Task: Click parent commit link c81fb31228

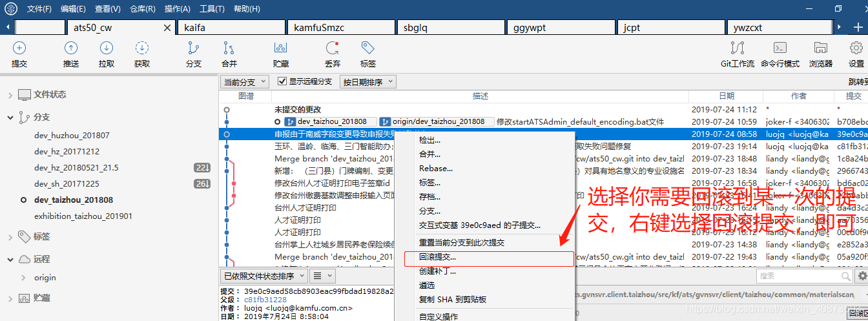Action: click(265, 300)
